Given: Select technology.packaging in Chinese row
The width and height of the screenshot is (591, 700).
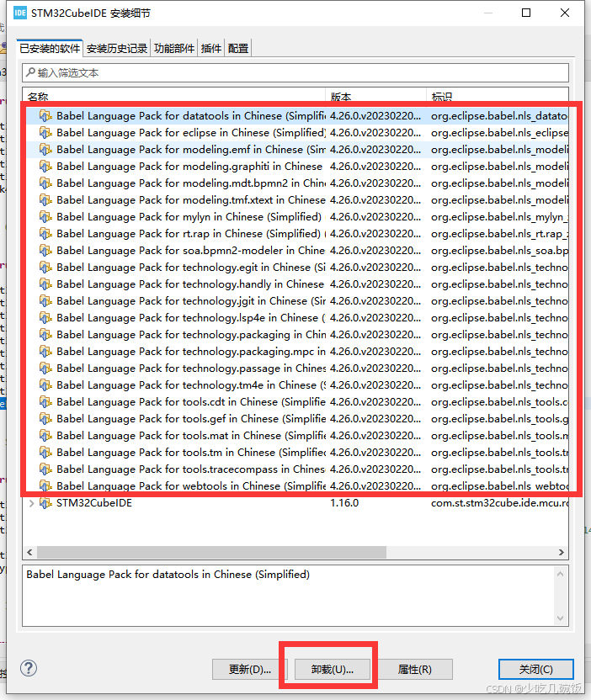Looking at the screenshot, I should pyautogui.click(x=297, y=335).
